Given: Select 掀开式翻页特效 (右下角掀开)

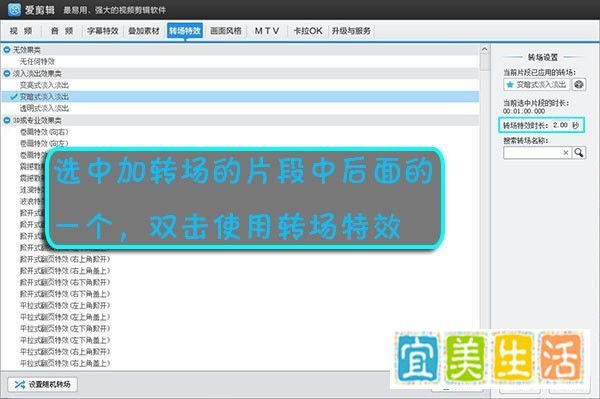Looking at the screenshot, I should (65, 282).
